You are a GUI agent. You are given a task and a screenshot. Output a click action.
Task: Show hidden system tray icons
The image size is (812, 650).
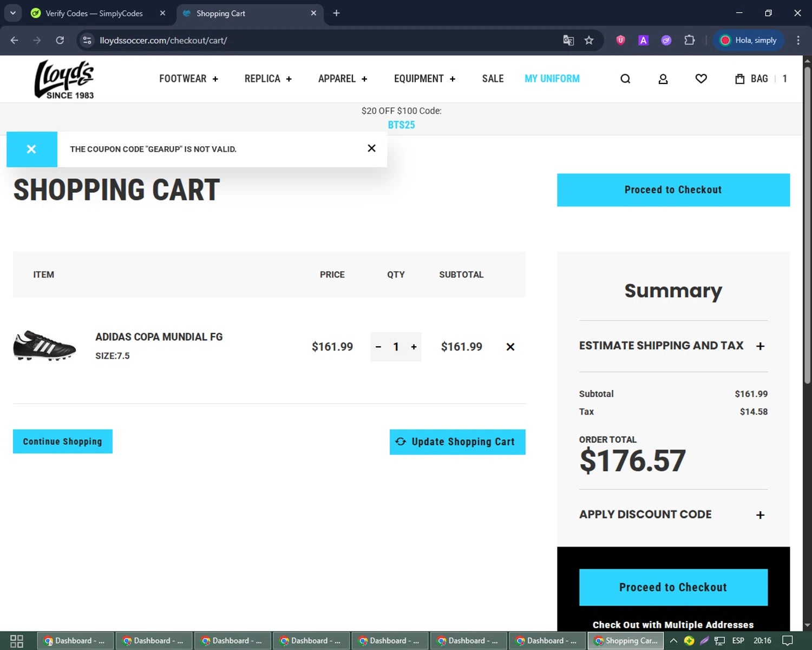click(x=673, y=641)
